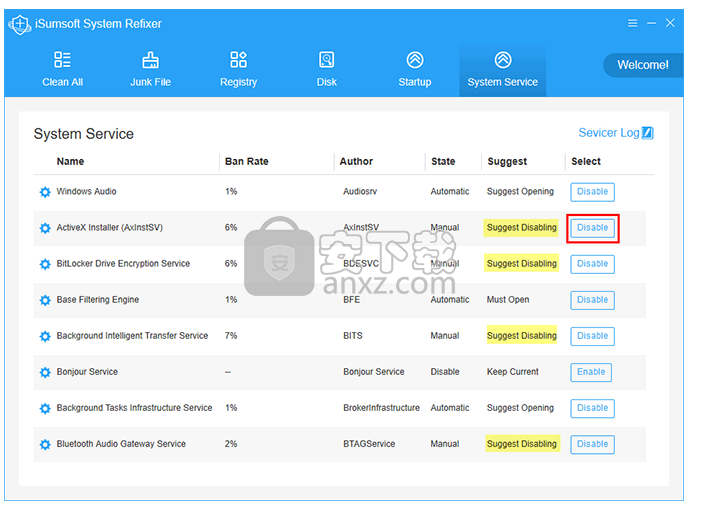
Task: Enable the Bonjour Service
Action: tap(591, 372)
